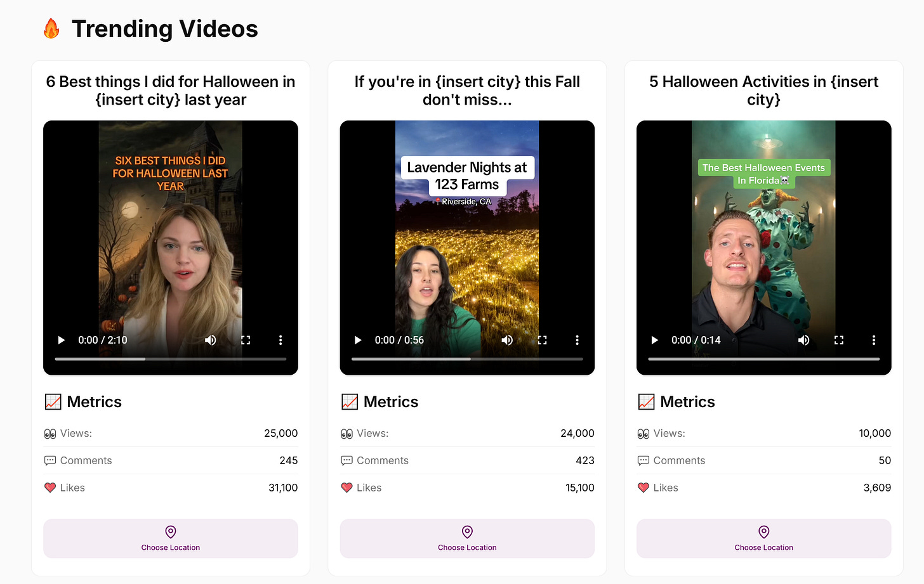The width and height of the screenshot is (924, 584).
Task: Click the chart icon in third card's Metrics
Action: tap(646, 402)
